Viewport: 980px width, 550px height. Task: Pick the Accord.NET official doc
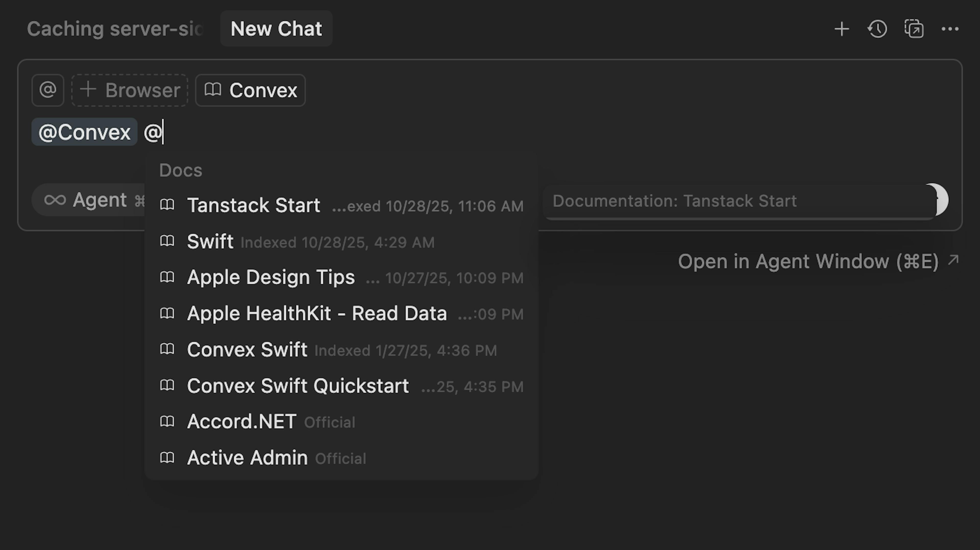click(x=241, y=421)
